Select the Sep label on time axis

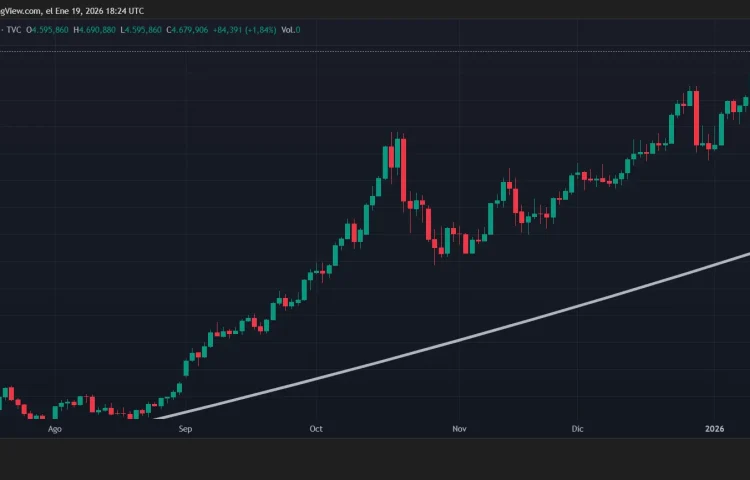(185, 428)
